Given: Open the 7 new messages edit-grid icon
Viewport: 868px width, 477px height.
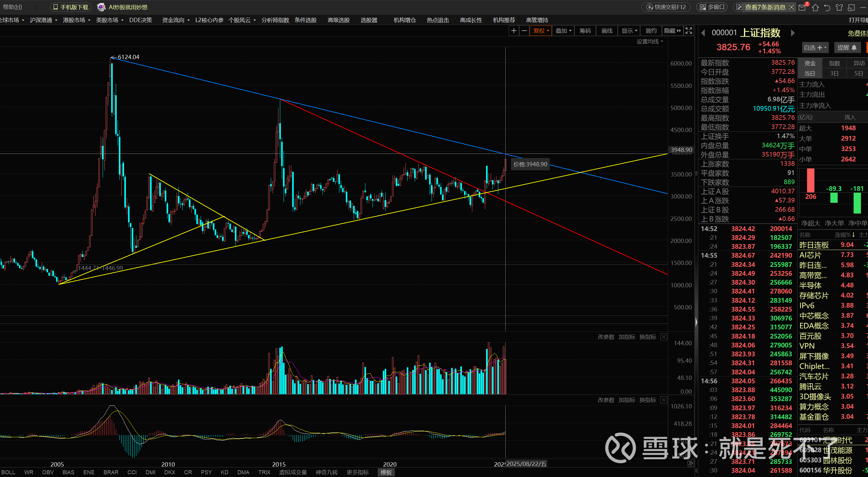Looking at the screenshot, I should point(739,7).
